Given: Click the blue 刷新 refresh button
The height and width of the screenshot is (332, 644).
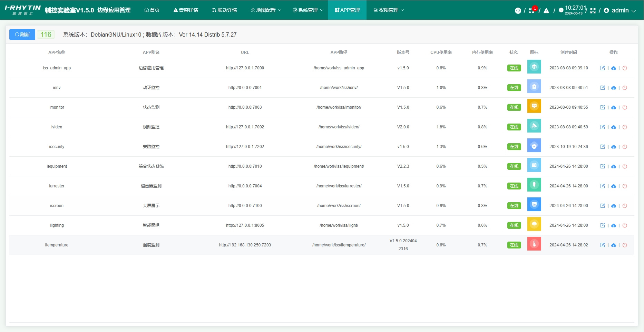Looking at the screenshot, I should tap(22, 35).
